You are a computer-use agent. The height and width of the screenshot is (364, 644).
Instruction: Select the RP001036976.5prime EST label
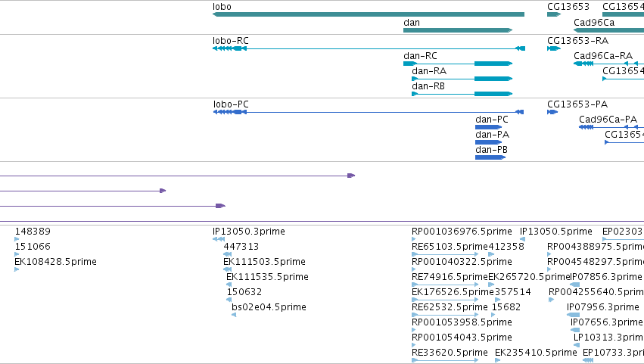pos(462,232)
